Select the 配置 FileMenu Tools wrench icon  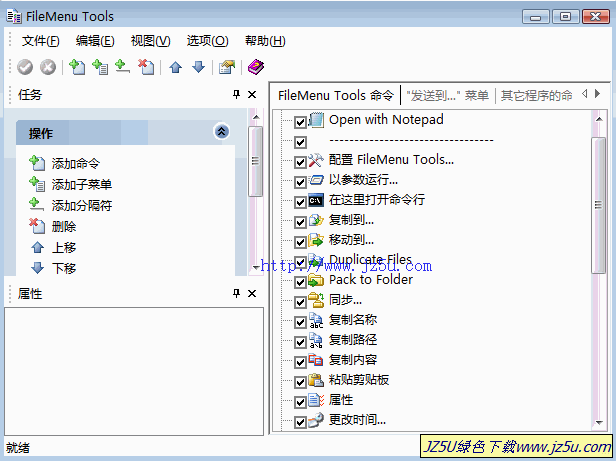316,160
